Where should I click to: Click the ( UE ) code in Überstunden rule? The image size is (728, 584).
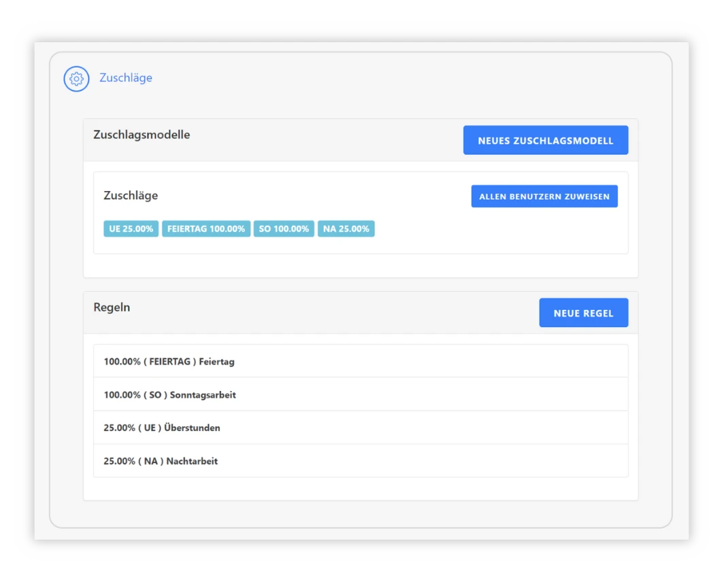tap(150, 428)
